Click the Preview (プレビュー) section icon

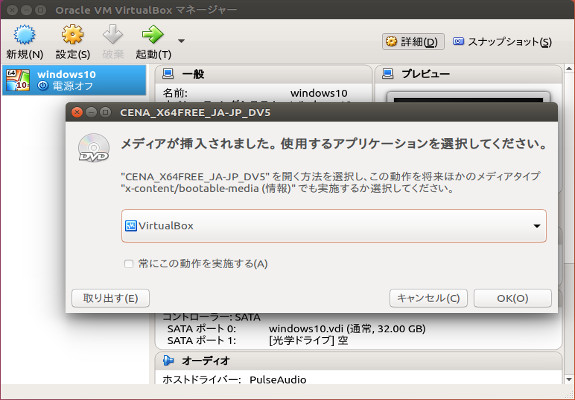tap(388, 74)
